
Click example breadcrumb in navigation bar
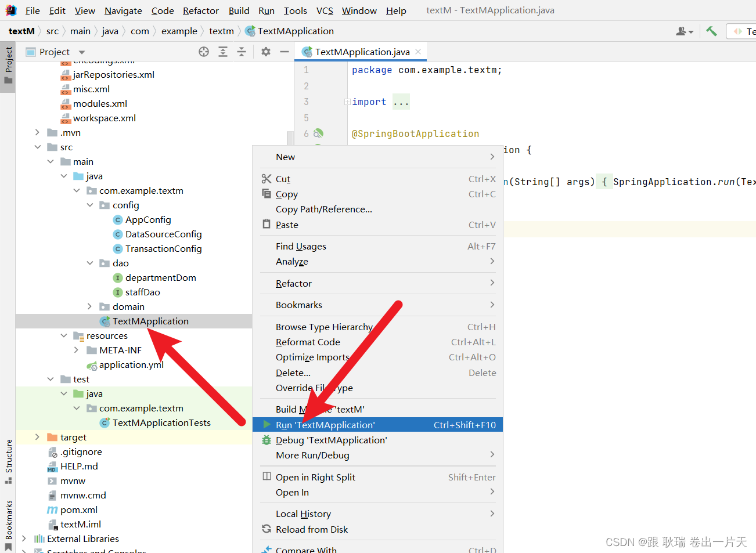(x=179, y=31)
